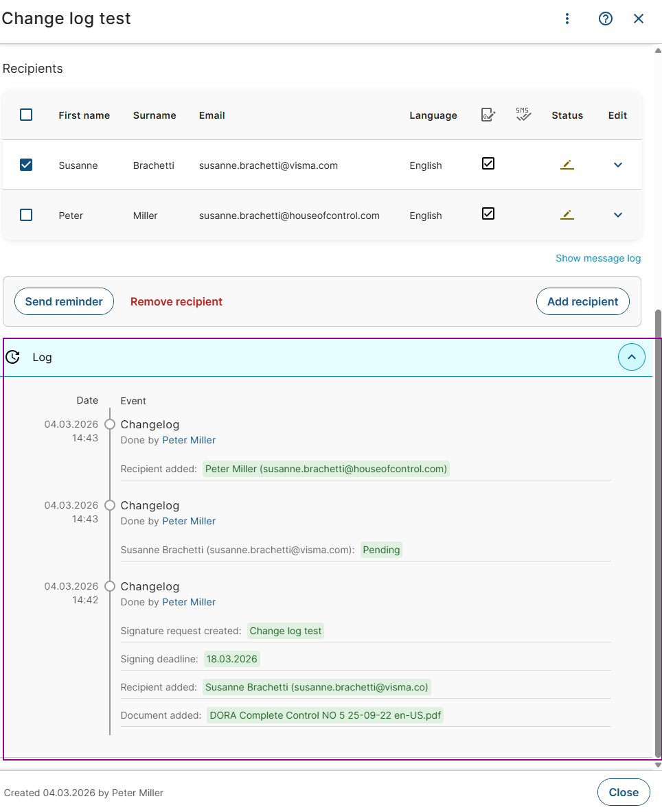Click the Log history clock icon
This screenshot has width=662, height=812.
point(12,357)
